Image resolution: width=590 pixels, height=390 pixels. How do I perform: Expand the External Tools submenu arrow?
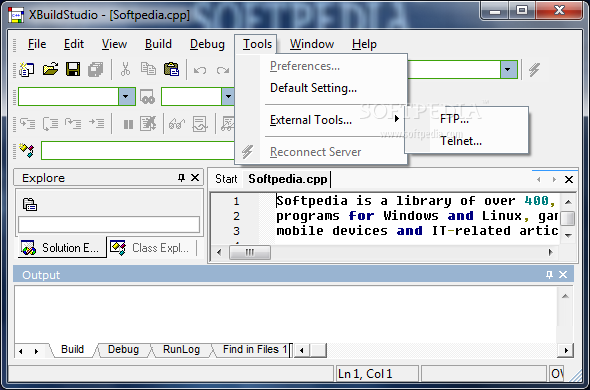point(397,119)
